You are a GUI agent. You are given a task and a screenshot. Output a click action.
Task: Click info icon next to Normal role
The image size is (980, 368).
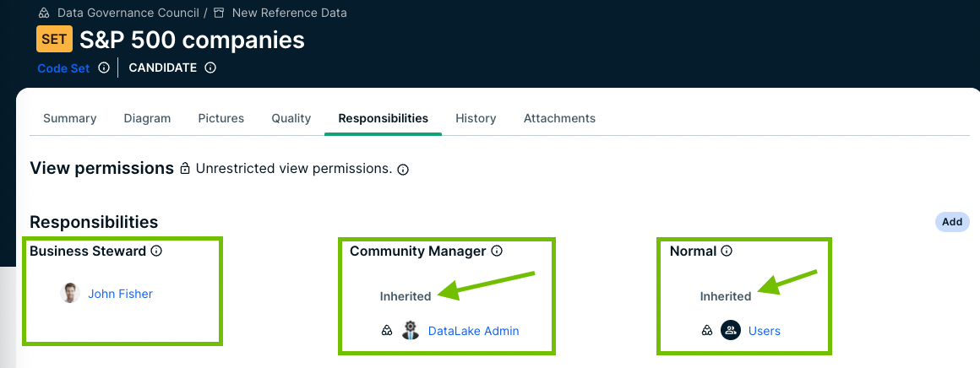click(727, 251)
